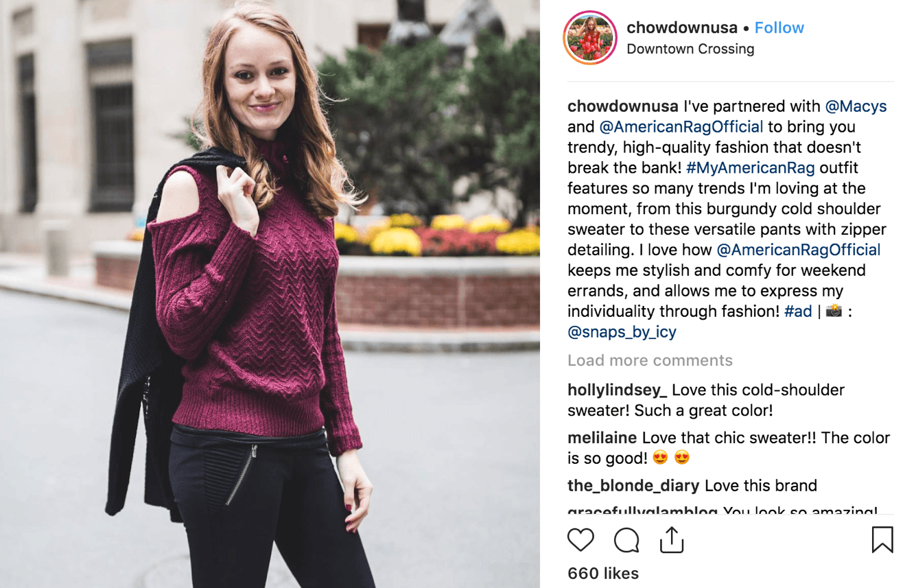Open the_blonde_diary commenter profile
Viewport: 916px width, 588px height.
point(633,486)
